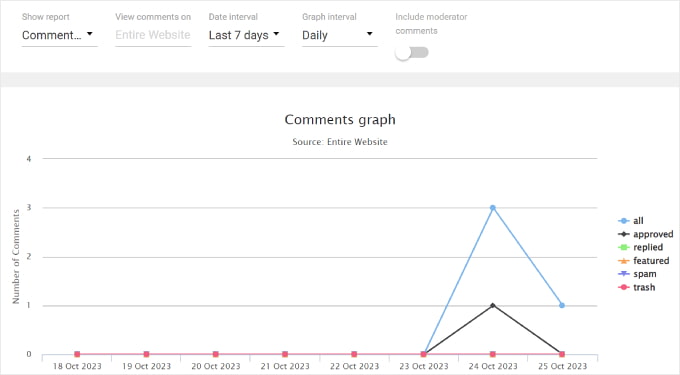The image size is (680, 375).
Task: Toggle Include moderator comments switch
Action: (x=412, y=53)
